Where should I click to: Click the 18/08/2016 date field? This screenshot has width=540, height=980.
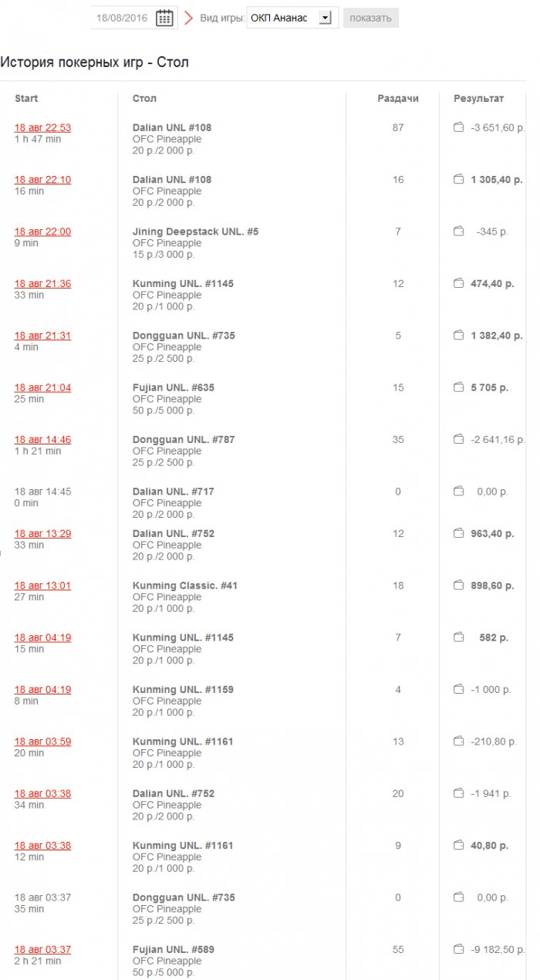(x=123, y=18)
